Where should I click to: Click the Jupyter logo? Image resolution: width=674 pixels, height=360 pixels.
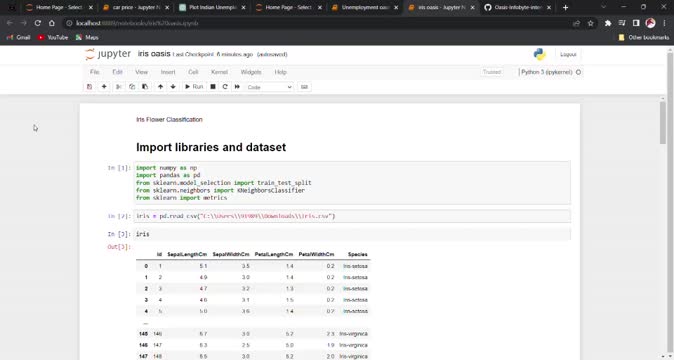108,54
